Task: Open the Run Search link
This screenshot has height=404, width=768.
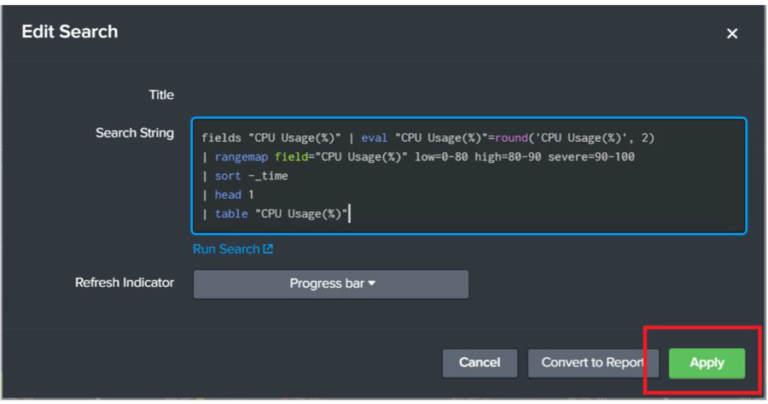Action: tap(226, 249)
